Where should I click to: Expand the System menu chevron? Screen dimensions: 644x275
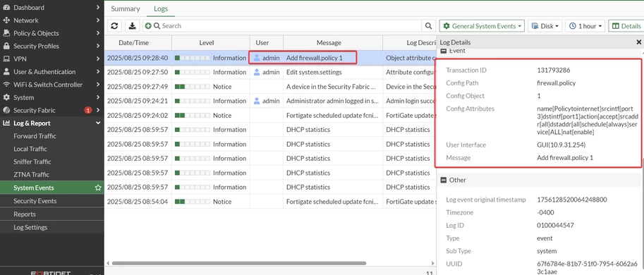pyautogui.click(x=98, y=97)
